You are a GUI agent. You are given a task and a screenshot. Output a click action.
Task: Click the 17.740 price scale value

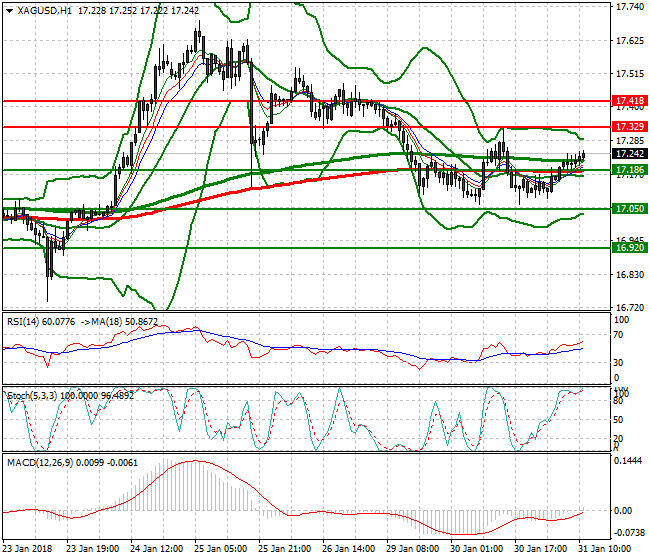(x=630, y=7)
